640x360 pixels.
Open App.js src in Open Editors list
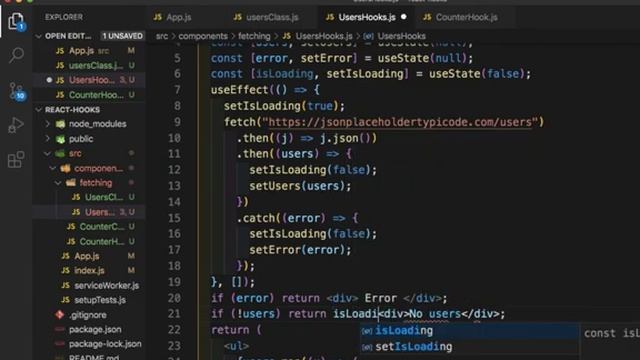click(89, 51)
